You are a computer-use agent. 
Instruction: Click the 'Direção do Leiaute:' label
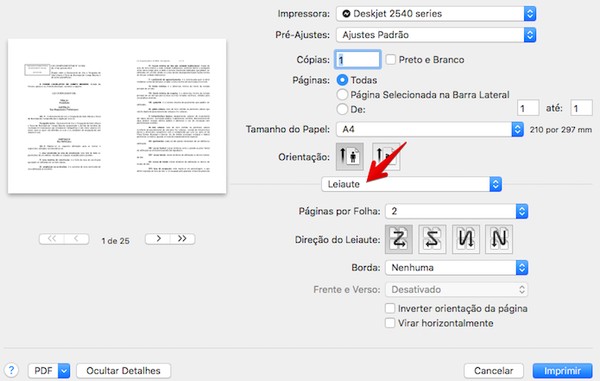[338, 240]
